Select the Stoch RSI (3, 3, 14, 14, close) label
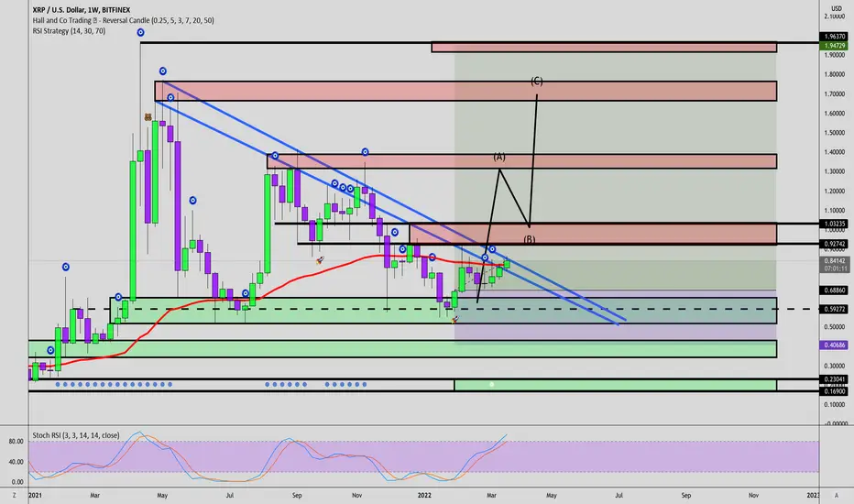 76,435
